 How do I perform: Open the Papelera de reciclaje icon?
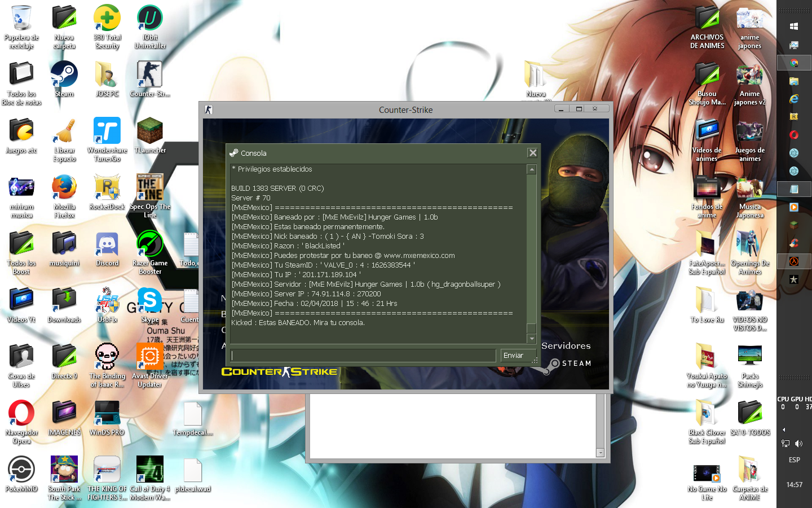coord(21,27)
